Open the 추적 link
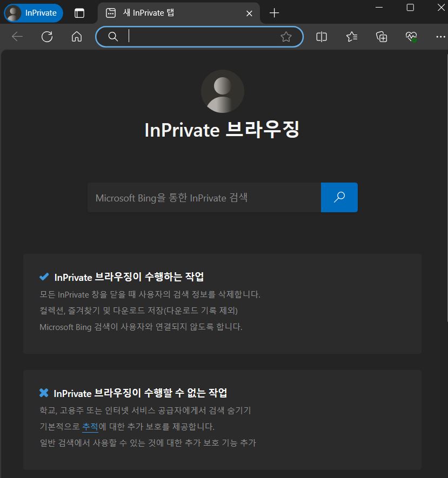 [x=90, y=427]
